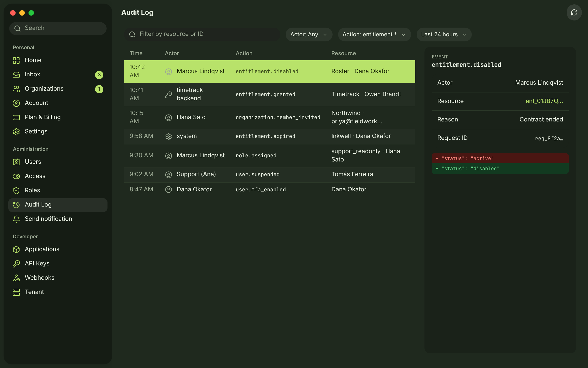The height and width of the screenshot is (368, 588).
Task: Click the highlighted entitlement.disabled row
Action: coord(269,72)
